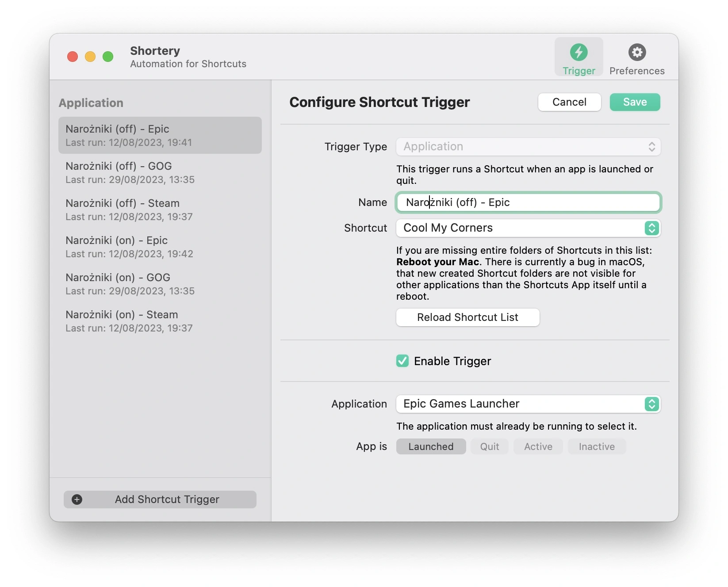The width and height of the screenshot is (728, 587).
Task: Click the Application sidebar heading
Action: click(x=91, y=103)
